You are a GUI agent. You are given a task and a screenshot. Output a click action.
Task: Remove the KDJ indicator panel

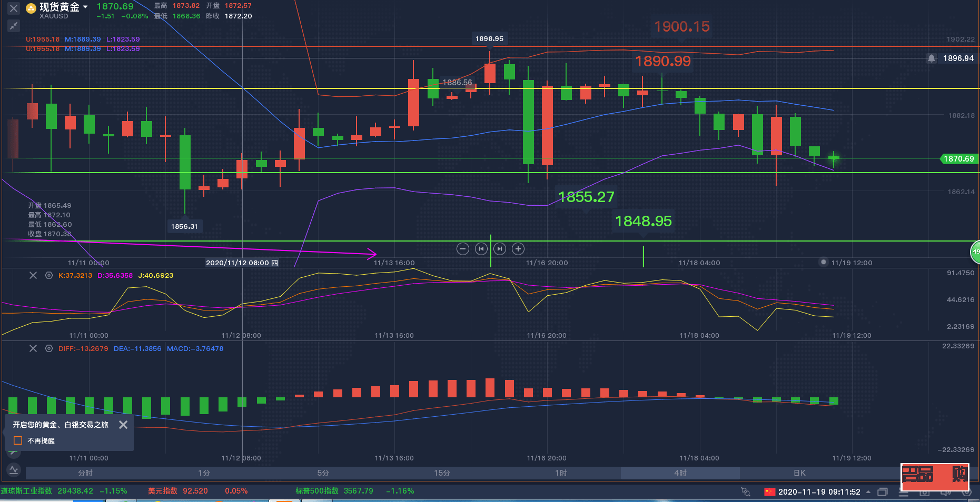(33, 275)
